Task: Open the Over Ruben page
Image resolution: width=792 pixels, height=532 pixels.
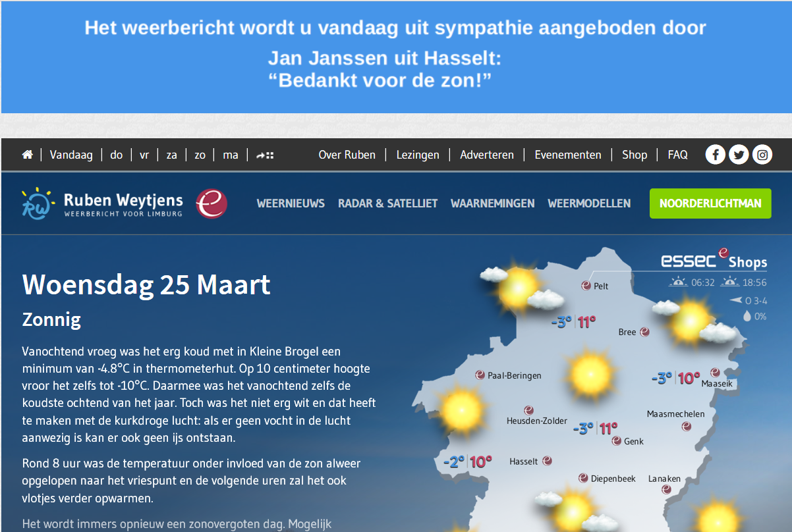Action: 347,155
